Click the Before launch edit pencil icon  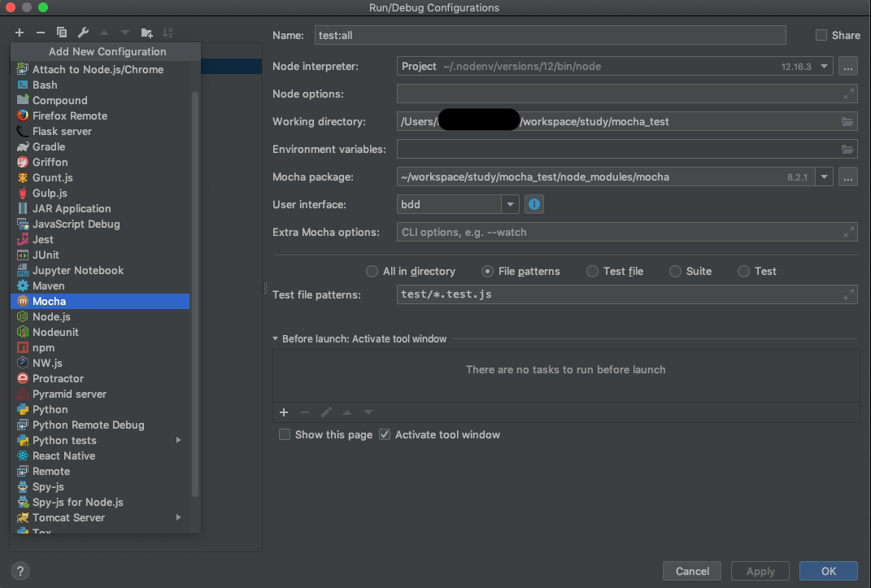coord(326,412)
